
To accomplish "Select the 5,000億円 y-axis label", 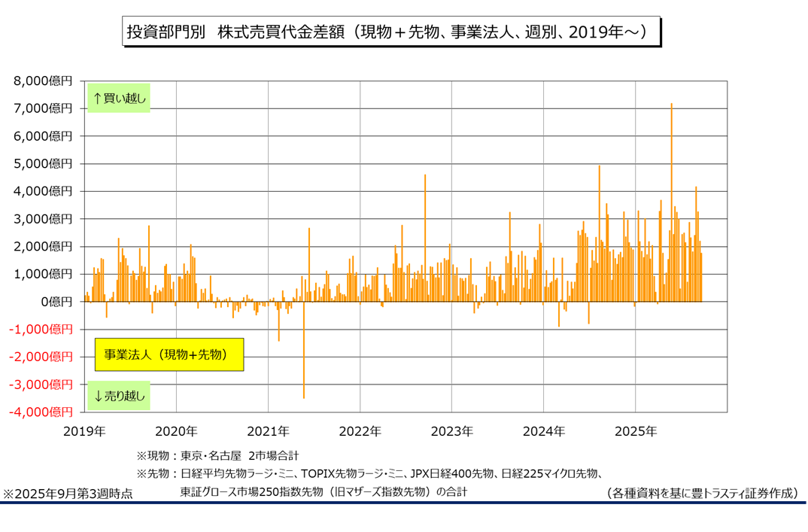I will (44, 163).
